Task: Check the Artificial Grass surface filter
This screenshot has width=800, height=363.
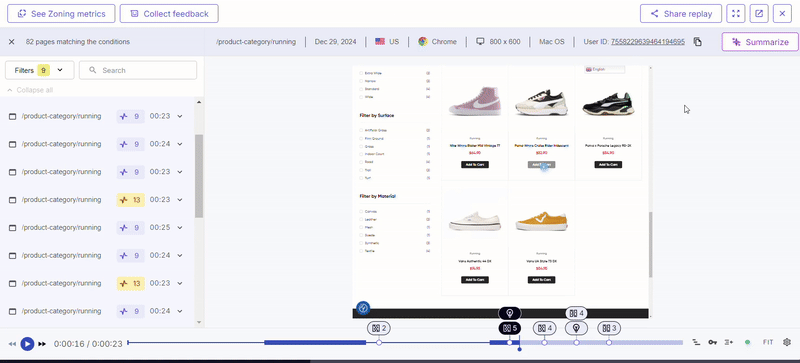Action: click(362, 131)
